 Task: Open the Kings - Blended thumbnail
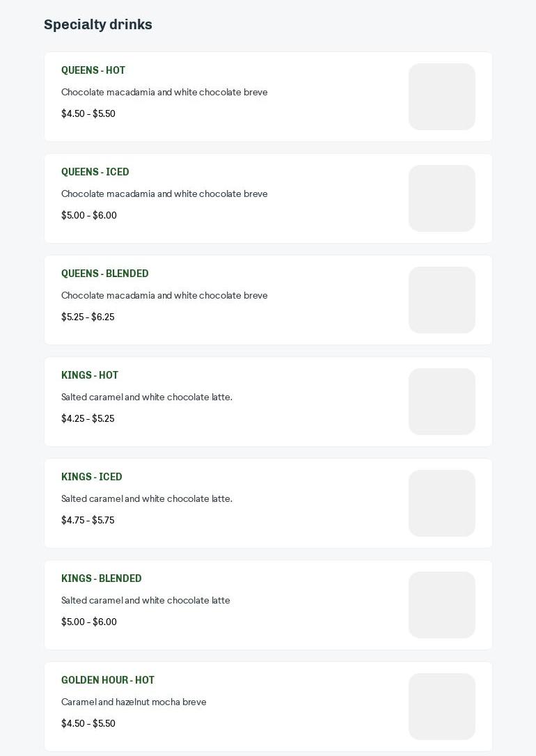coord(442,605)
